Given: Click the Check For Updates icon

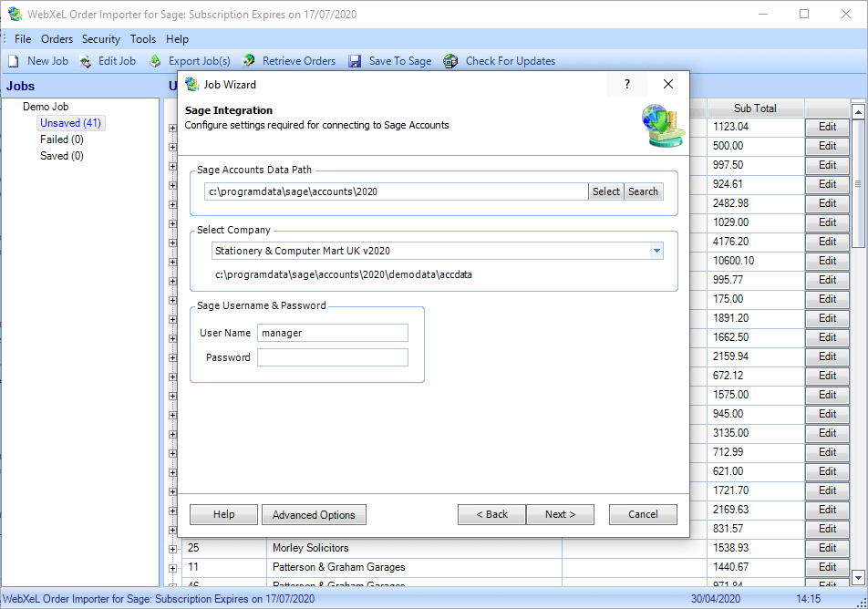Looking at the screenshot, I should click(x=450, y=61).
